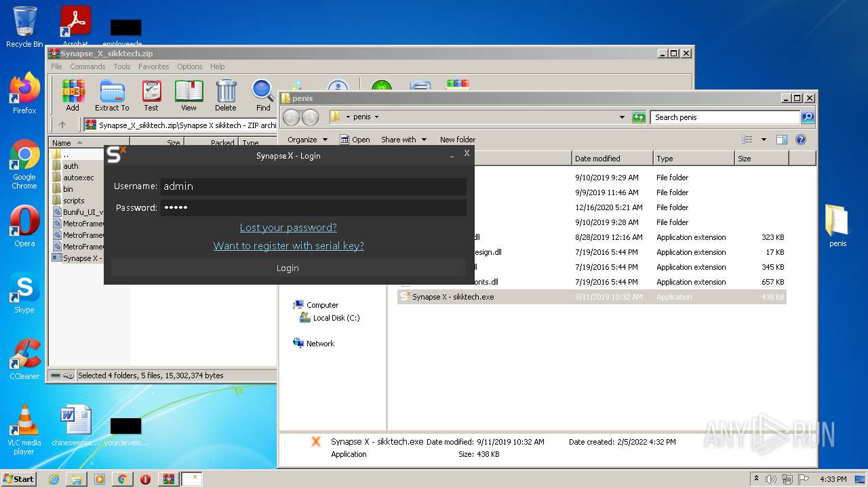
Task: Click WinRAR taskbar button
Action: (x=168, y=479)
